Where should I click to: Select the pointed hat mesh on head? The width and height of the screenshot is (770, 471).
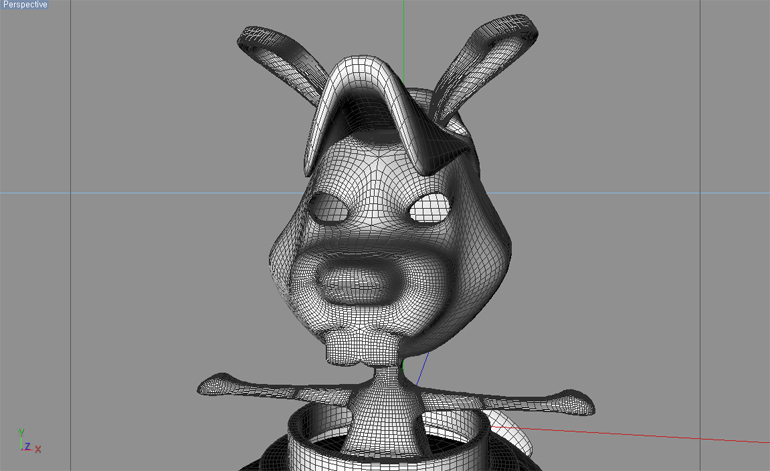click(x=388, y=114)
